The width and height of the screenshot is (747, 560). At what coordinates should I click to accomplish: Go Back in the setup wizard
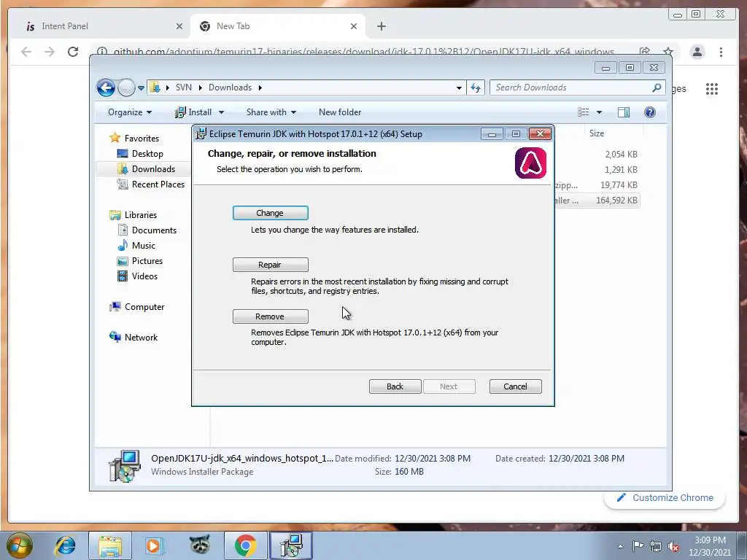[x=395, y=386]
